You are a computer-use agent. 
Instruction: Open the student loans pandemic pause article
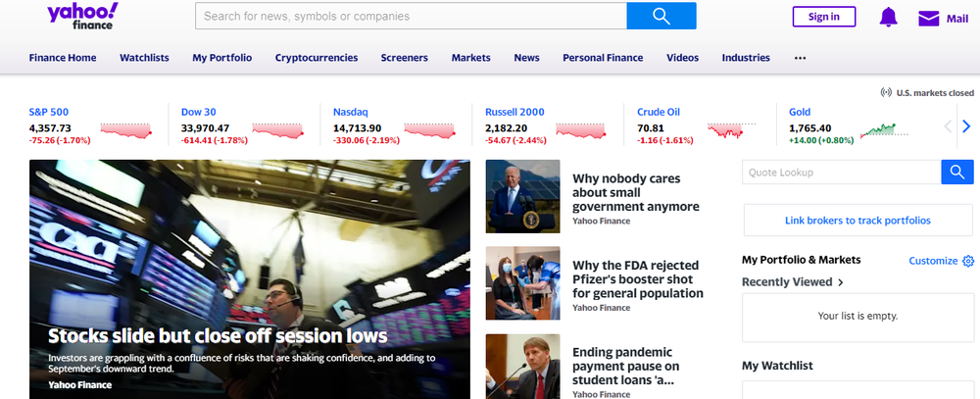coord(625,366)
